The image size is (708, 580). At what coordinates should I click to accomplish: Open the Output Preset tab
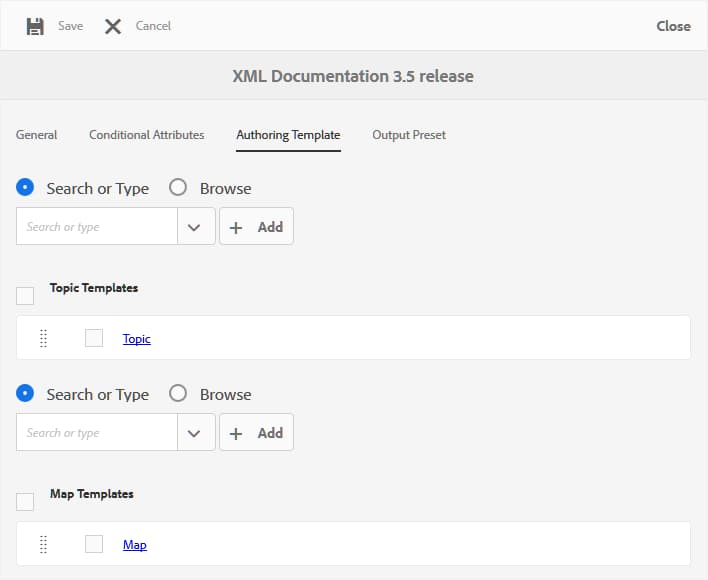click(409, 135)
